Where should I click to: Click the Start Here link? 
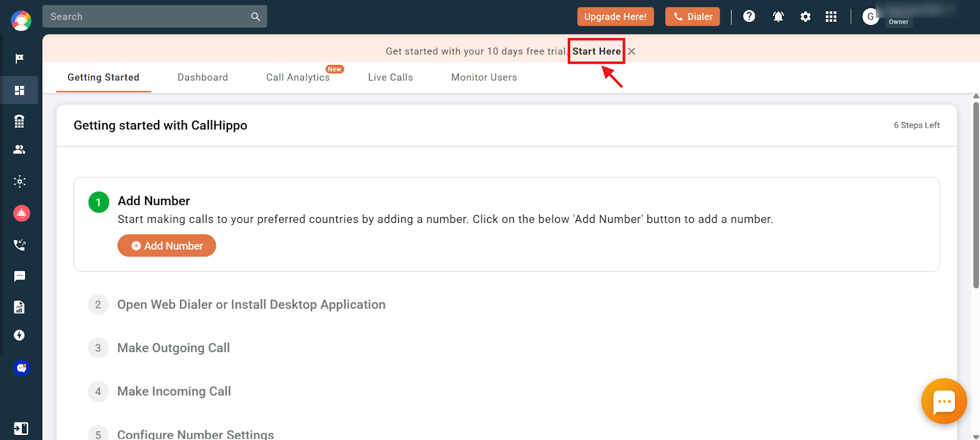(x=597, y=51)
